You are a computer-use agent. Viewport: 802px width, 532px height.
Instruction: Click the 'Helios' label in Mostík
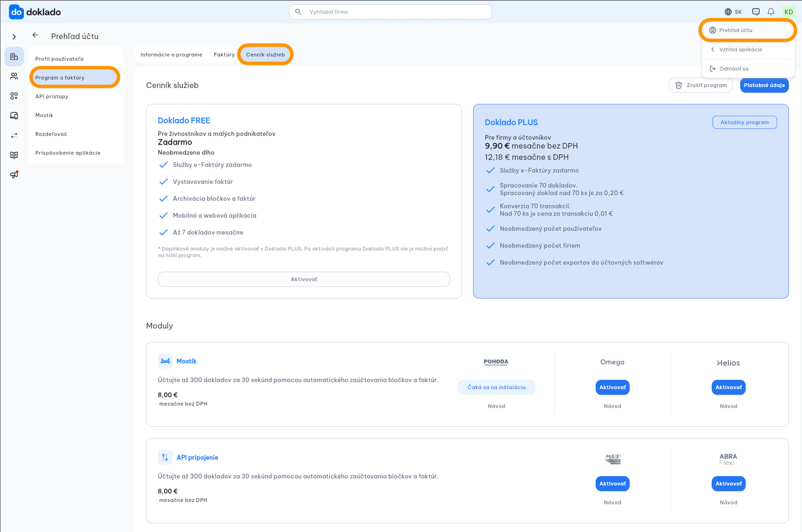click(x=728, y=363)
